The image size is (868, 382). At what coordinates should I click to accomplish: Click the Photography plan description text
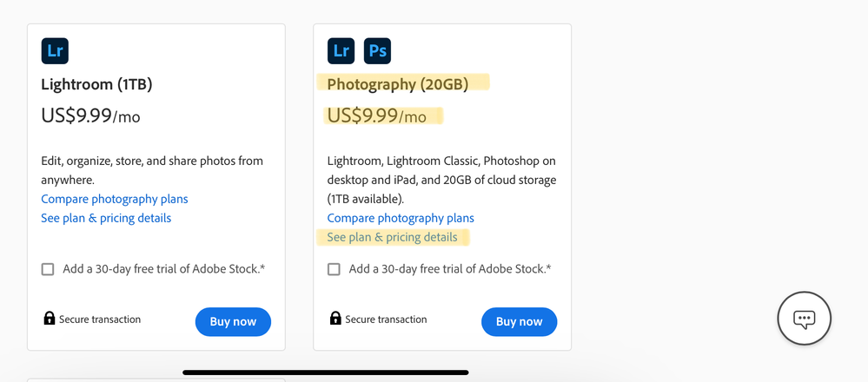441,180
